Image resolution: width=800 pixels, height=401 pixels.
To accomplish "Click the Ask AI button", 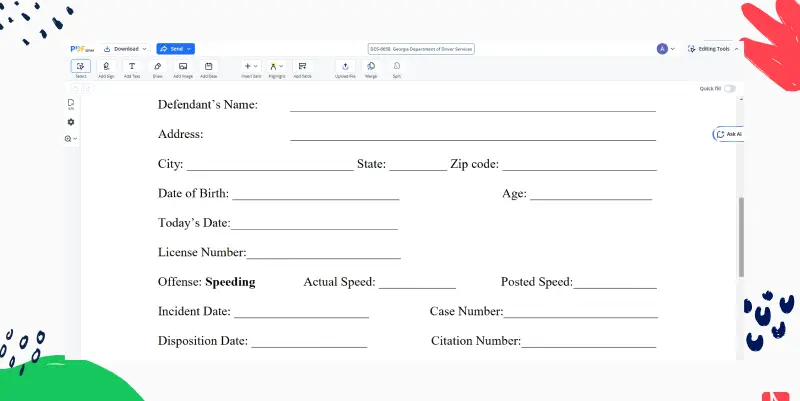I will tap(729, 134).
